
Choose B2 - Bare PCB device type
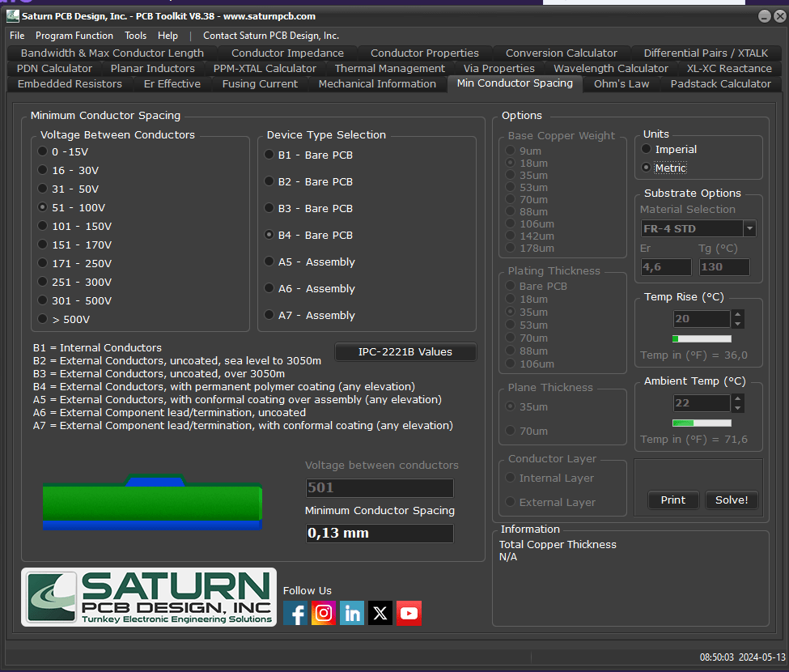tap(309, 181)
